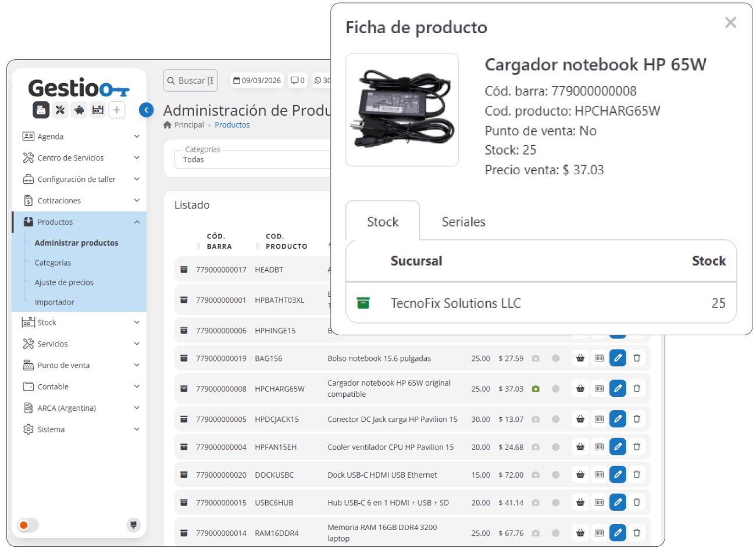Toggle status dot for HPCHARG65W row

556,389
